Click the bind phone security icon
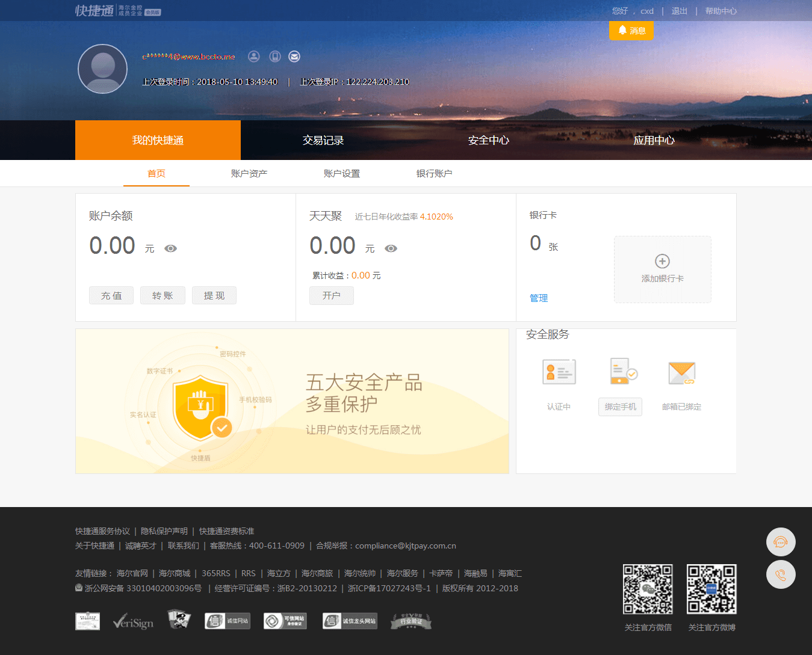 tap(622, 371)
